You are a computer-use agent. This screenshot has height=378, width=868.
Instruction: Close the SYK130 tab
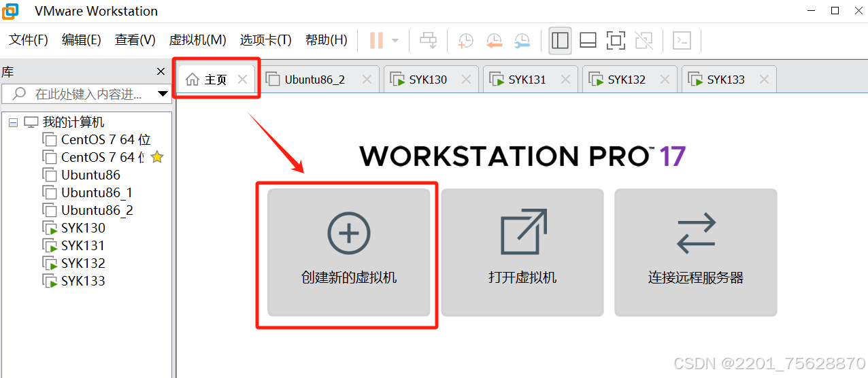(466, 80)
